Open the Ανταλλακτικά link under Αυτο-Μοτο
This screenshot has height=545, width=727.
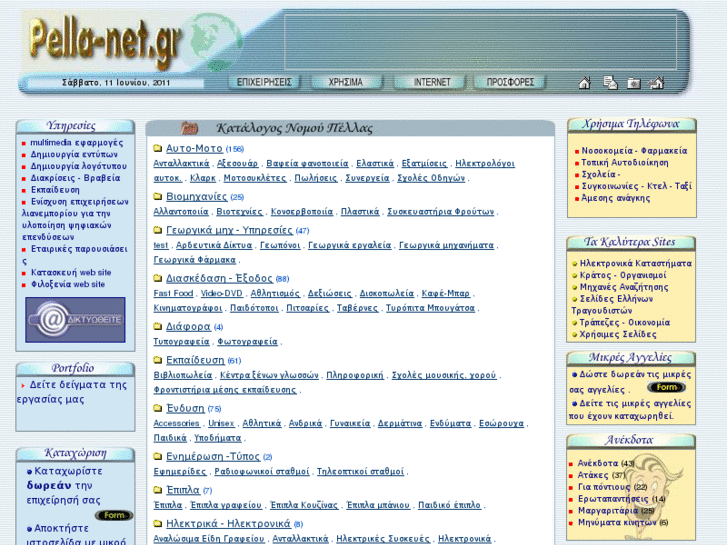[181, 163]
